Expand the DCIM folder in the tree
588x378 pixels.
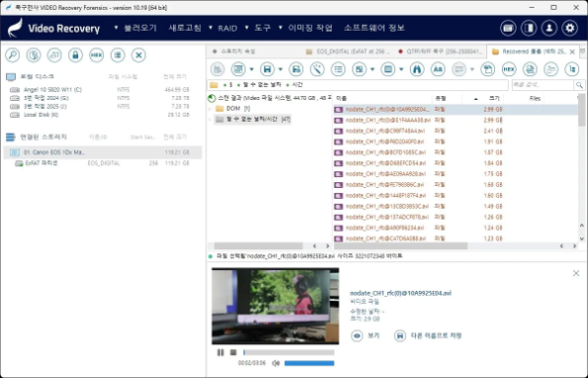coord(211,109)
